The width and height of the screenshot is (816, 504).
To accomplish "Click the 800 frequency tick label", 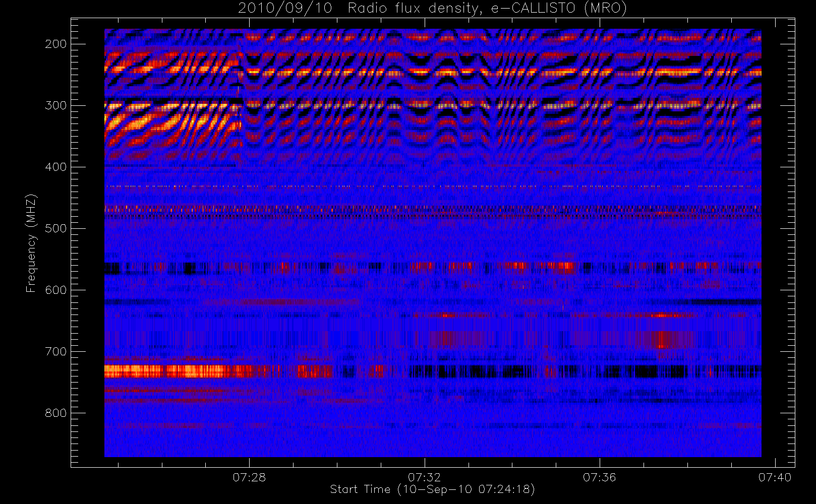I will (55, 413).
